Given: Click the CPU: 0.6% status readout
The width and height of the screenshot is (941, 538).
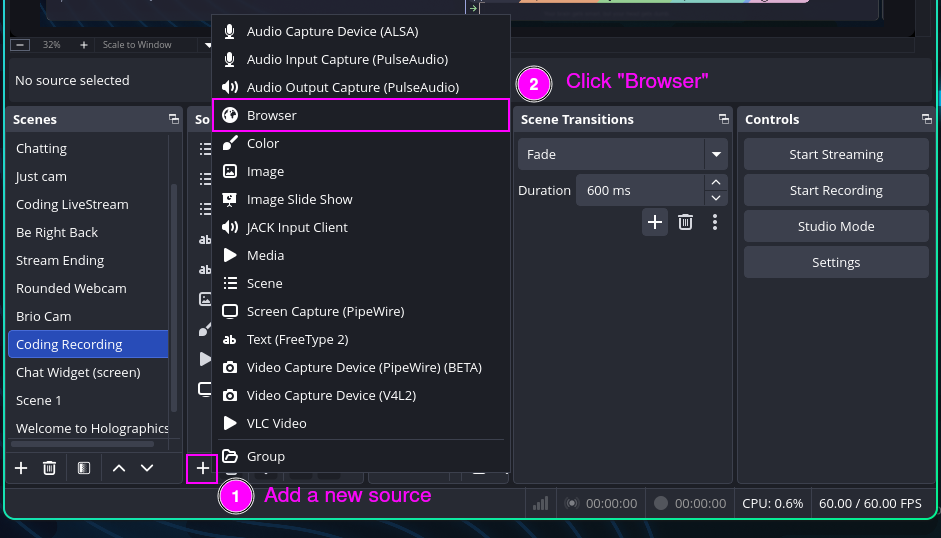Looking at the screenshot, I should pos(772,504).
